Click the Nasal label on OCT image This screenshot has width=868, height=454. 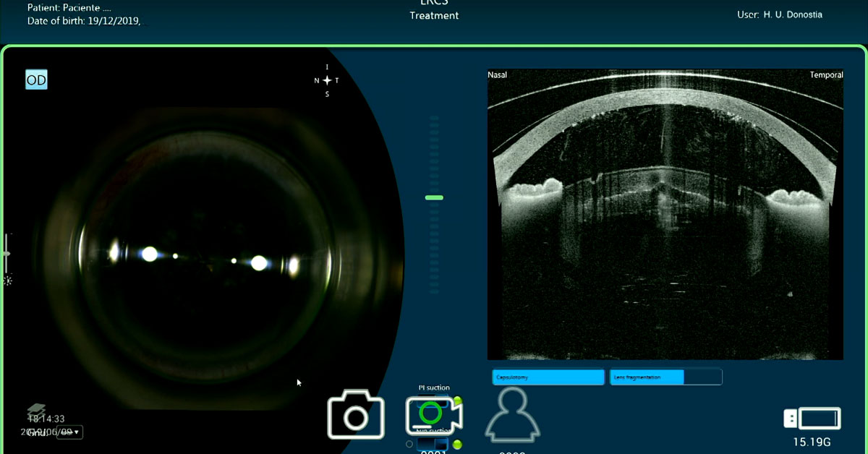tap(498, 75)
